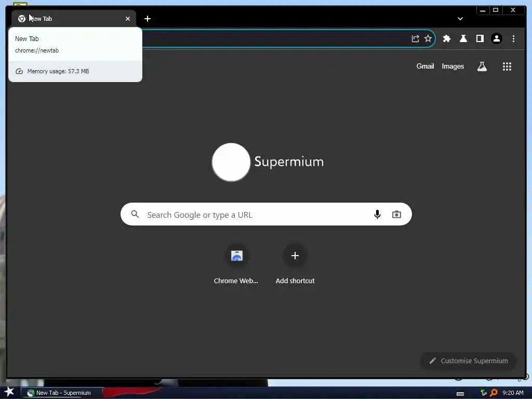Open the Extensions puzzle icon
The image size is (532, 399).
pyautogui.click(x=446, y=38)
